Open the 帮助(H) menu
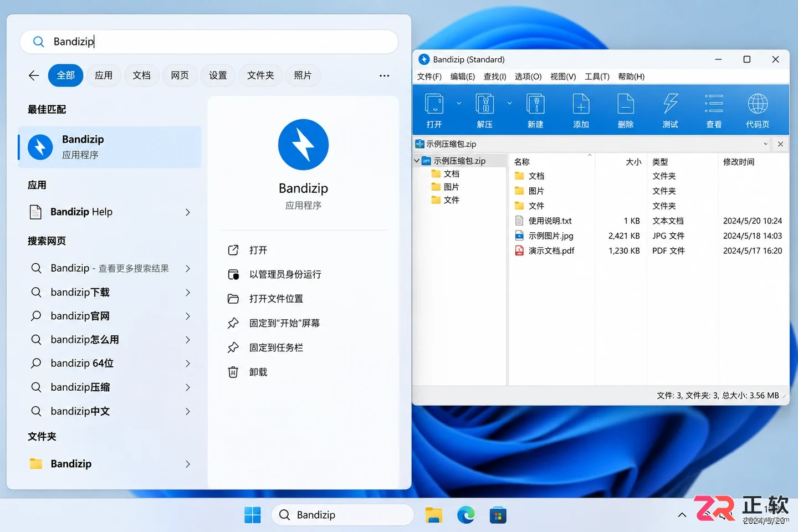The image size is (798, 532). 631,76
